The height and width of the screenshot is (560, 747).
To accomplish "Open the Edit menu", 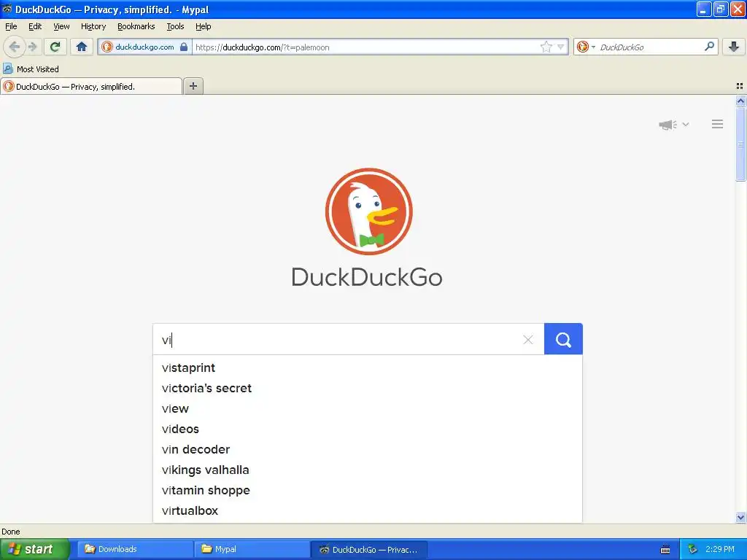I will [x=35, y=26].
